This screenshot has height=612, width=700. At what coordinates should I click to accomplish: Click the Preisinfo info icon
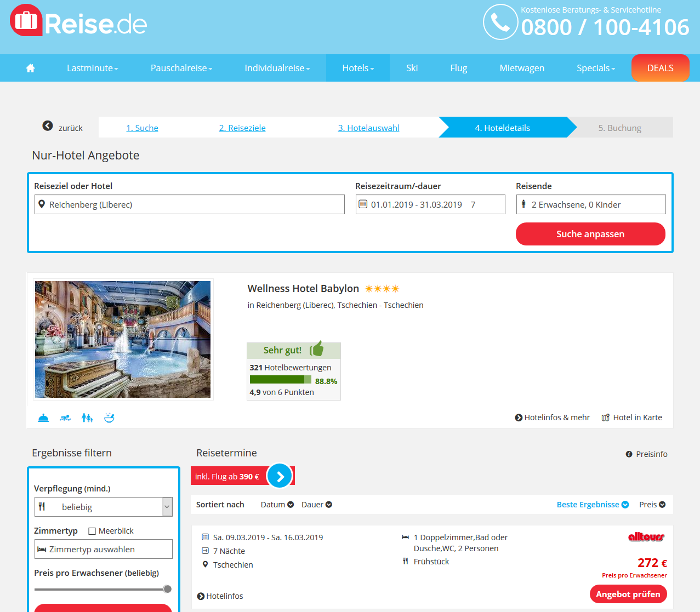tap(629, 454)
